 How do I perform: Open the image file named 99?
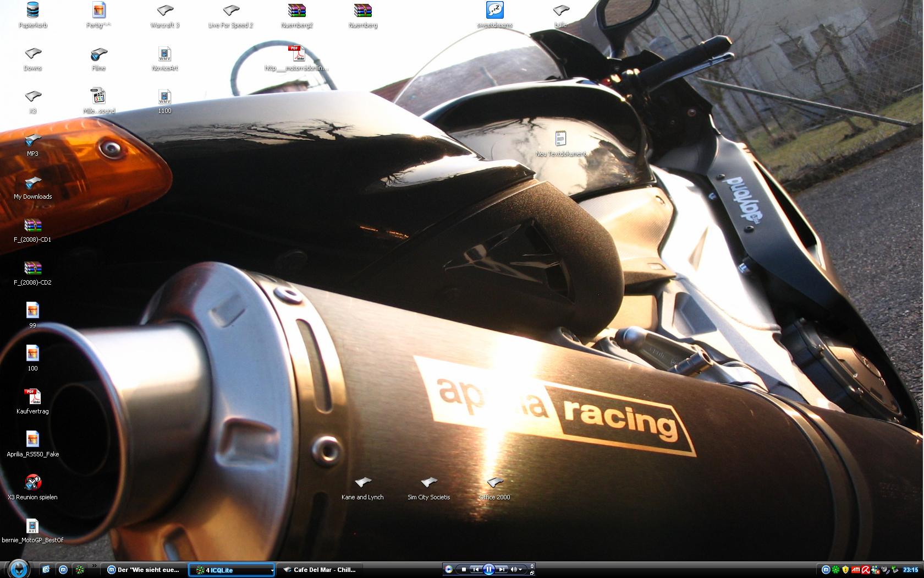[32, 316]
